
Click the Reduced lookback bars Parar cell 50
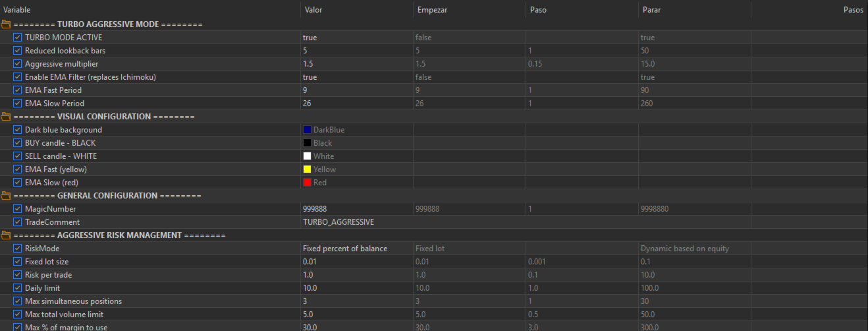pyautogui.click(x=694, y=51)
